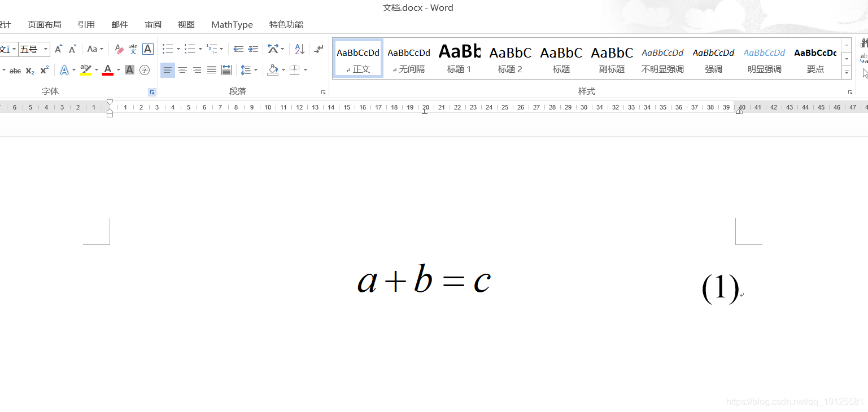Center align the paragraph
Viewport: 868px width, 412px height.
click(x=182, y=70)
